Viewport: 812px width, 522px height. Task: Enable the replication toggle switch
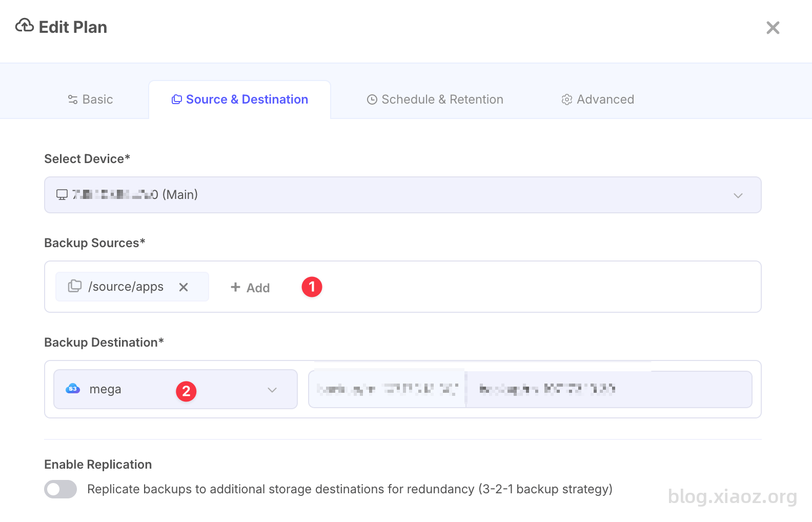[x=60, y=489]
